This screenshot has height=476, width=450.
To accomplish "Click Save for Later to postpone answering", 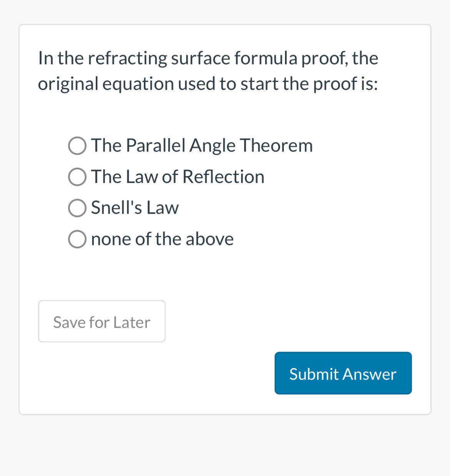I will pyautogui.click(x=102, y=321).
